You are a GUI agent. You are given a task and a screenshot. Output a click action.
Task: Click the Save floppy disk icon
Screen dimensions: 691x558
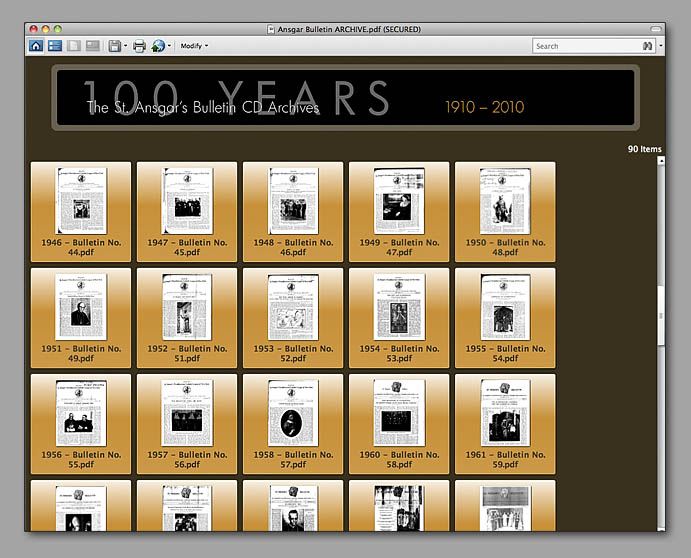click(115, 46)
